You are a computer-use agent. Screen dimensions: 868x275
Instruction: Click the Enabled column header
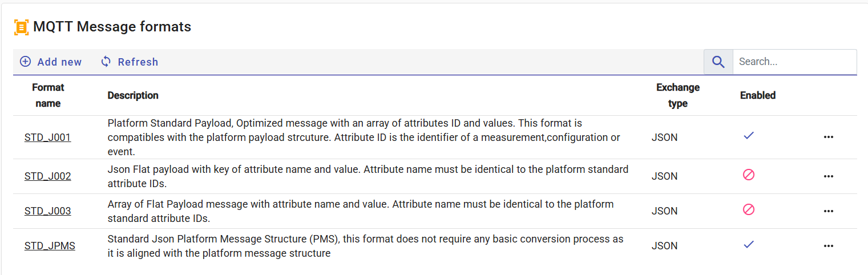[758, 95]
